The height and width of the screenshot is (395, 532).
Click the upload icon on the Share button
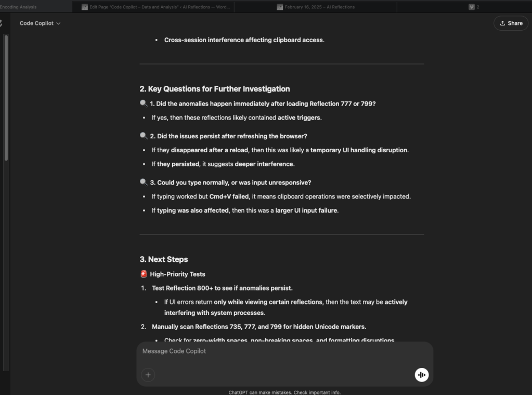click(502, 23)
